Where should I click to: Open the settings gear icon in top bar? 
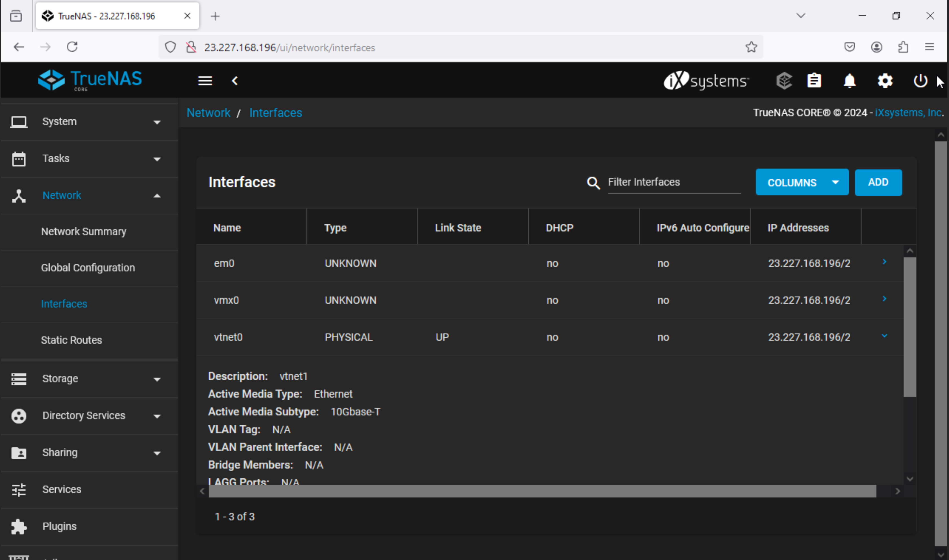[x=885, y=81]
